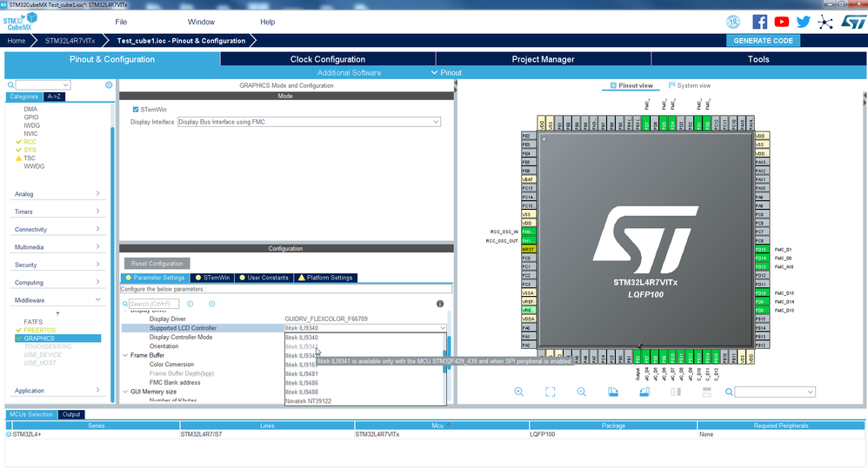The height and width of the screenshot is (470, 868).
Task: Open the category panel settings gear
Action: 109,84
